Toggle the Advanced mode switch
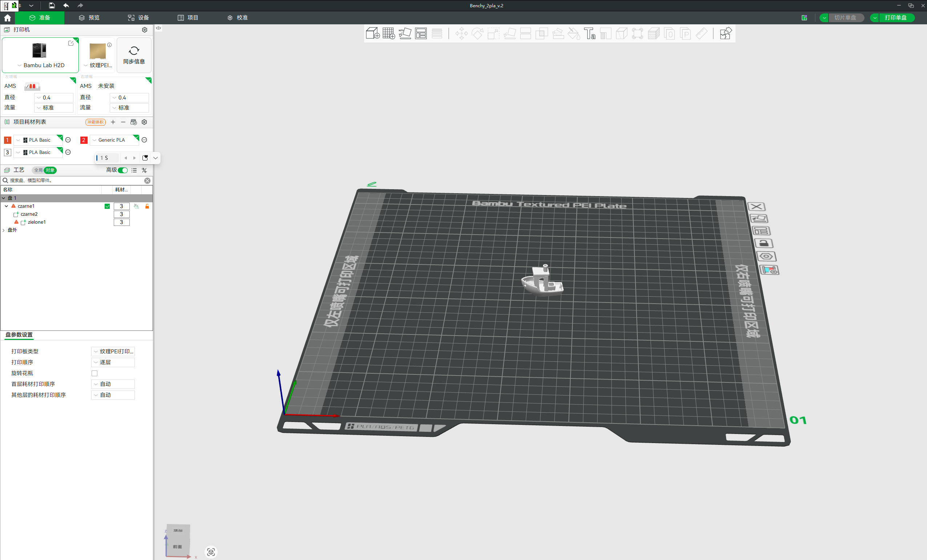Screen dimensions: 927x560 [x=123, y=170]
